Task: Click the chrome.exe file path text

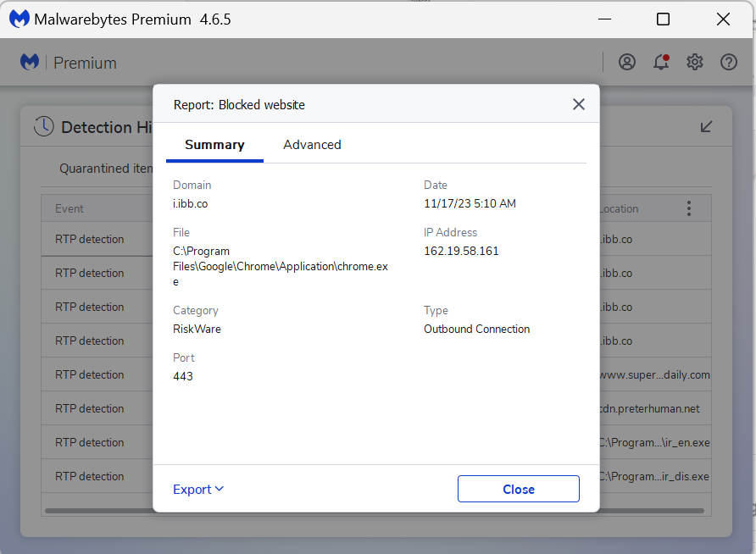Action: coord(281,266)
